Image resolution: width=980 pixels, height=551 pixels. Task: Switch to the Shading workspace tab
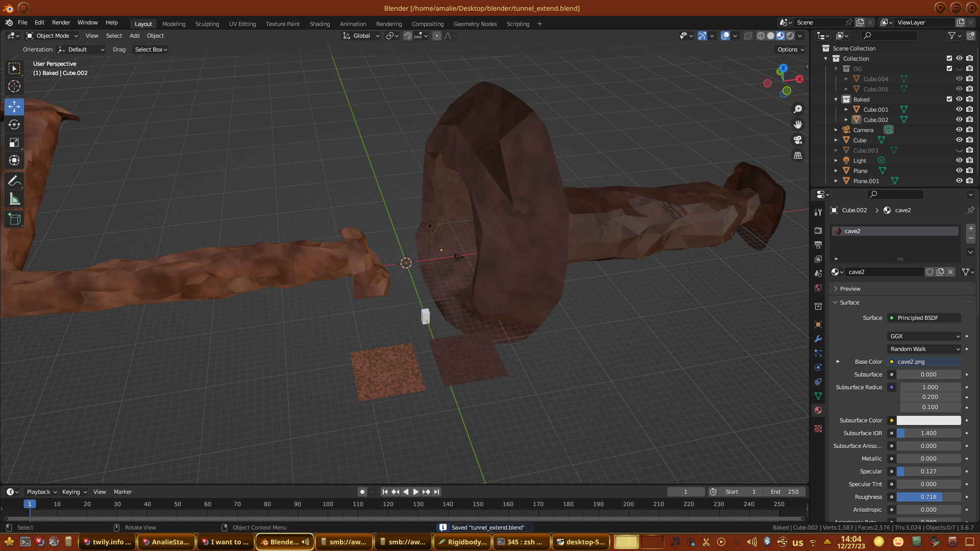(x=320, y=24)
